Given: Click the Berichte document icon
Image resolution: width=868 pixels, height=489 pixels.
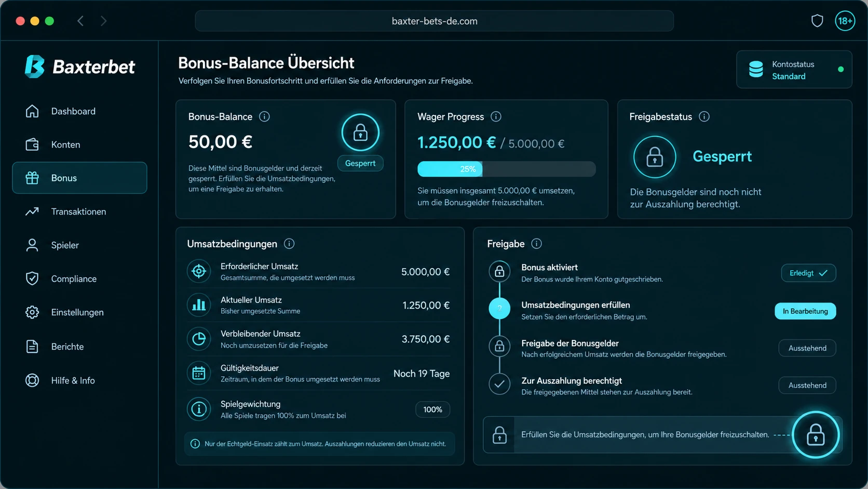Looking at the screenshot, I should tap(32, 347).
